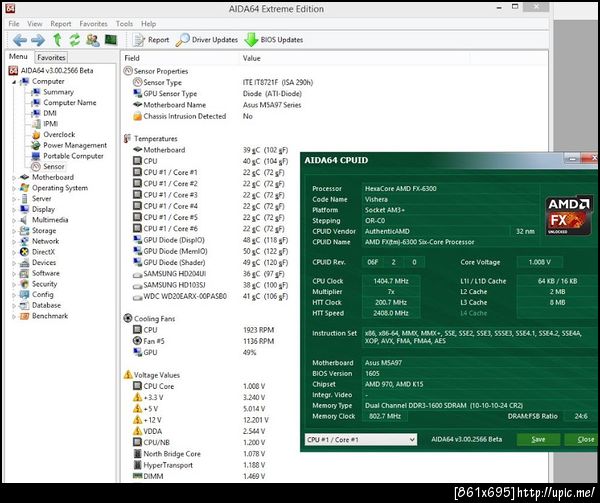The image size is (600, 503).
Task: Click the Forward navigation arrow in the toolbar
Action: [x=37, y=40]
